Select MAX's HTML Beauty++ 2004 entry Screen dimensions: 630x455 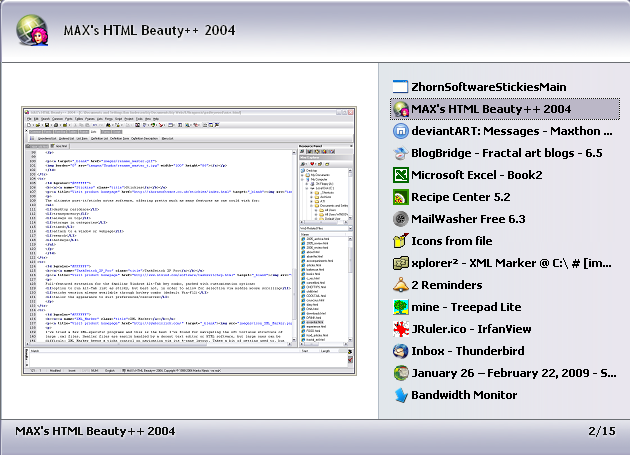click(505, 109)
